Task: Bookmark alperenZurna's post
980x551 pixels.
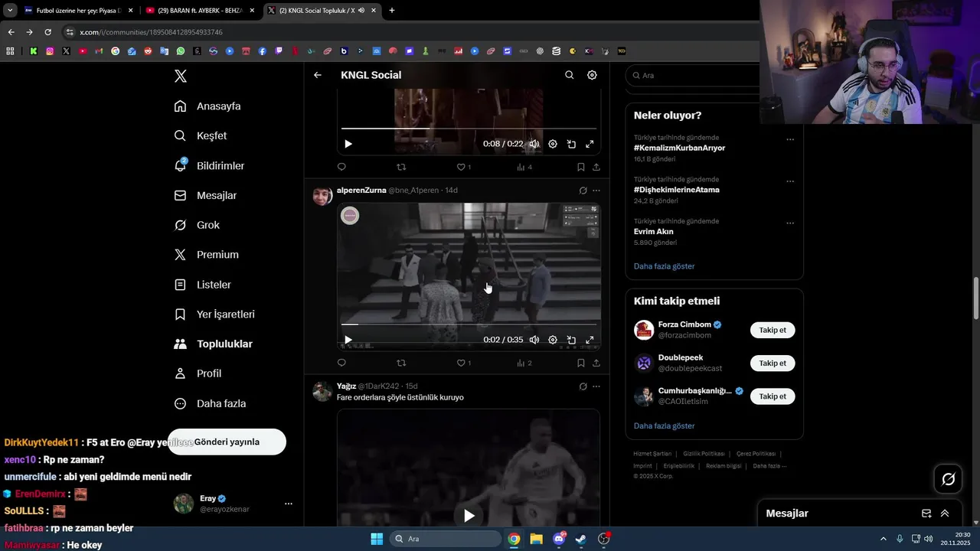Action: tap(581, 363)
